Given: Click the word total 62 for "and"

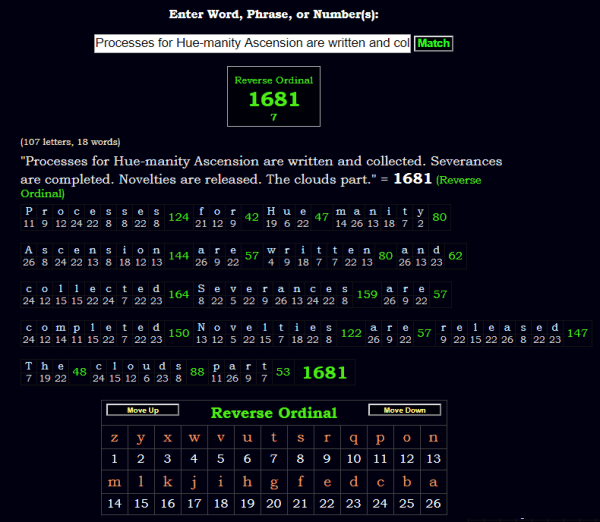Looking at the screenshot, I should (455, 256).
